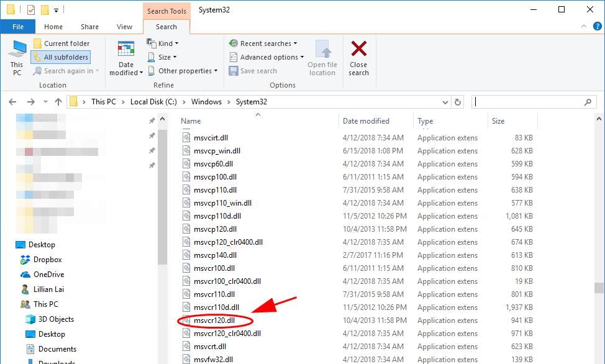Click the Up one level arrow
Screen dimensions: 605x364
(x=58, y=102)
